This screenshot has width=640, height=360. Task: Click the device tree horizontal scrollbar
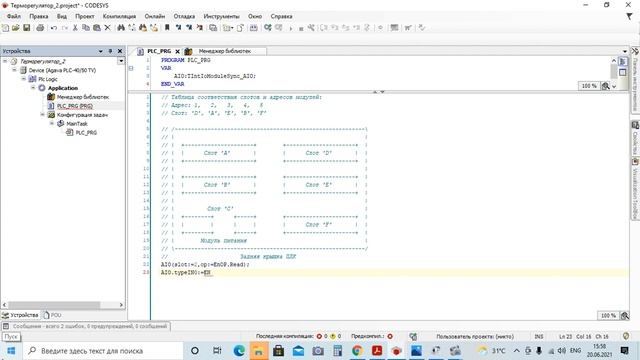pos(54,305)
